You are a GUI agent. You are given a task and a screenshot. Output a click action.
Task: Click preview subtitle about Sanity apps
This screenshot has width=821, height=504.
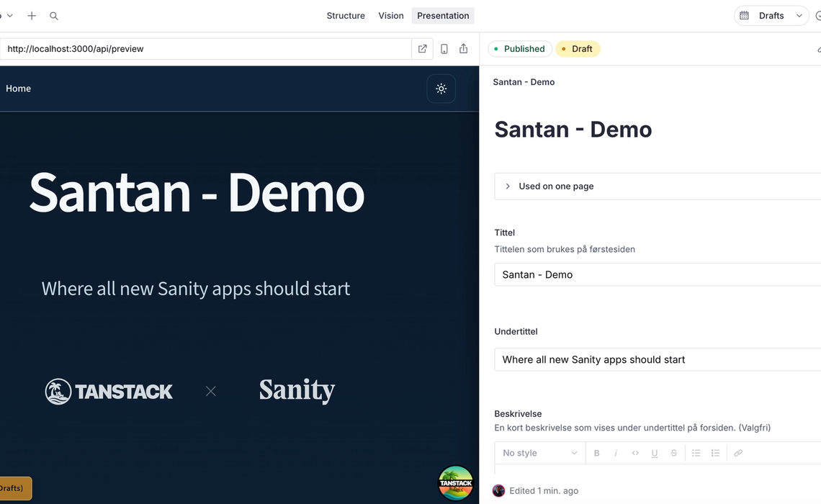(196, 289)
